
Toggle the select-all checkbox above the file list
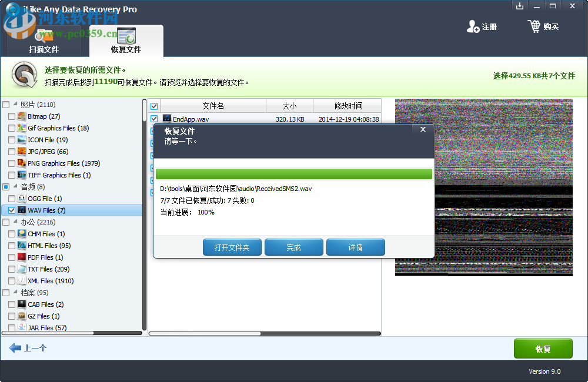pos(153,106)
